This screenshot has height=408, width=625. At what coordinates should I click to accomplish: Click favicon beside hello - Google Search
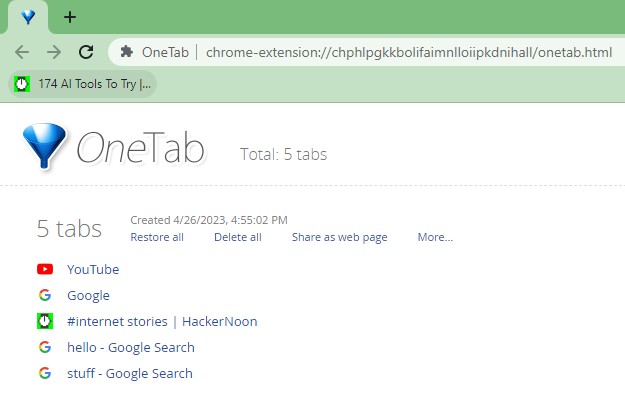pyautogui.click(x=45, y=347)
